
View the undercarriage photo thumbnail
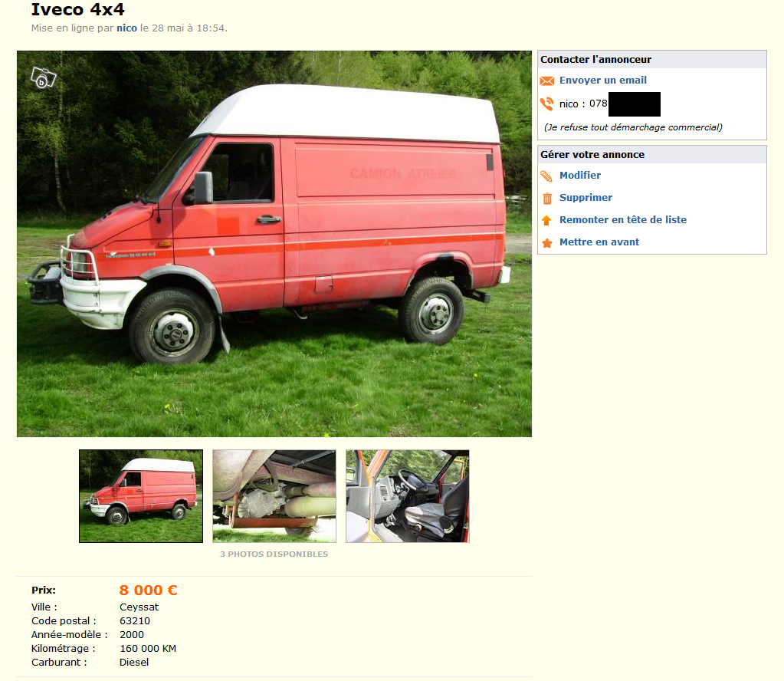pos(274,496)
